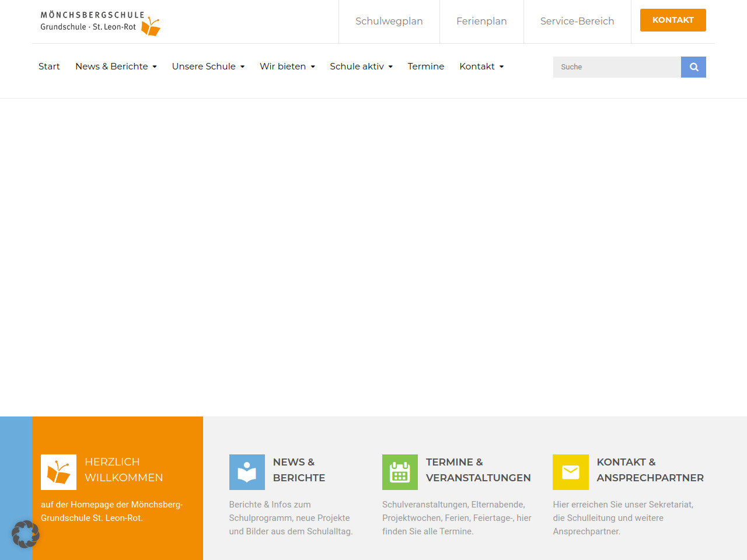Open the Wir bieten dropdown menu

pyautogui.click(x=287, y=66)
